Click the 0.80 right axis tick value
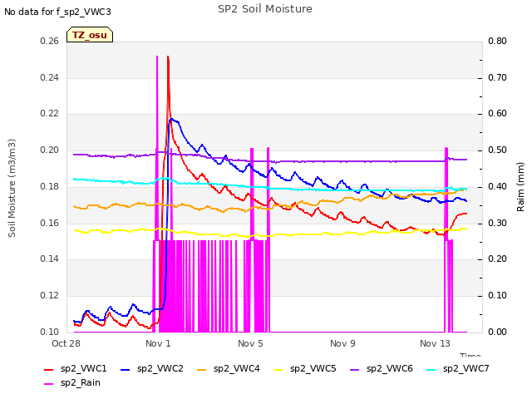532x399 pixels. (497, 41)
